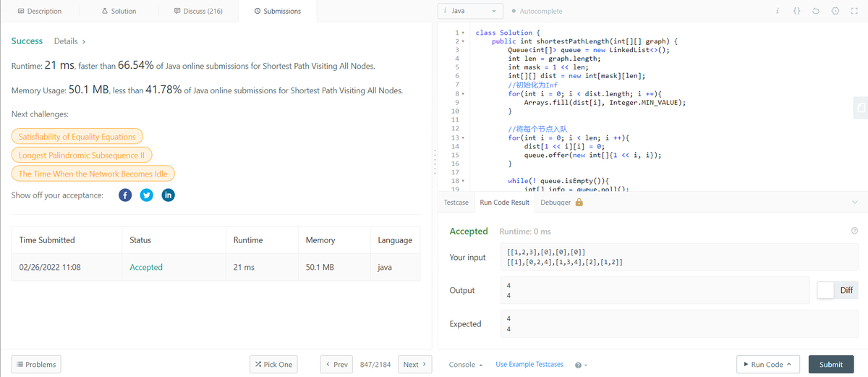This screenshot has width=868, height=377.
Task: Go to the Prev problem
Action: coord(337,365)
